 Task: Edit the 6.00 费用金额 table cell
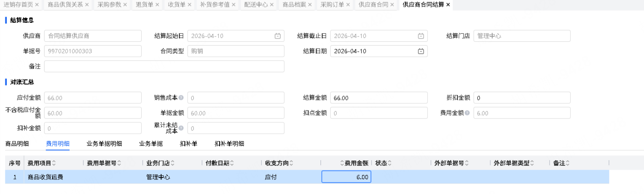(346, 177)
